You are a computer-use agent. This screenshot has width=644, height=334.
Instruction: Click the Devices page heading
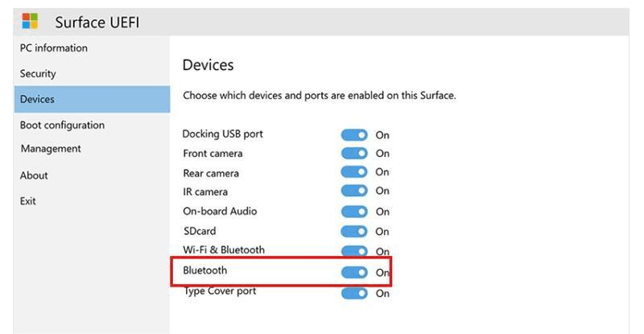tap(208, 65)
